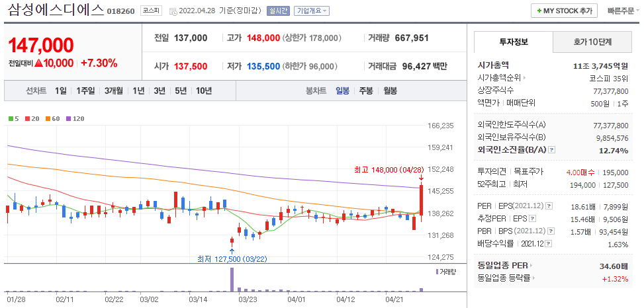644x308 pixels.
Task: Click the 최저 127,500 (03/22) chart marker
Action: (232, 259)
